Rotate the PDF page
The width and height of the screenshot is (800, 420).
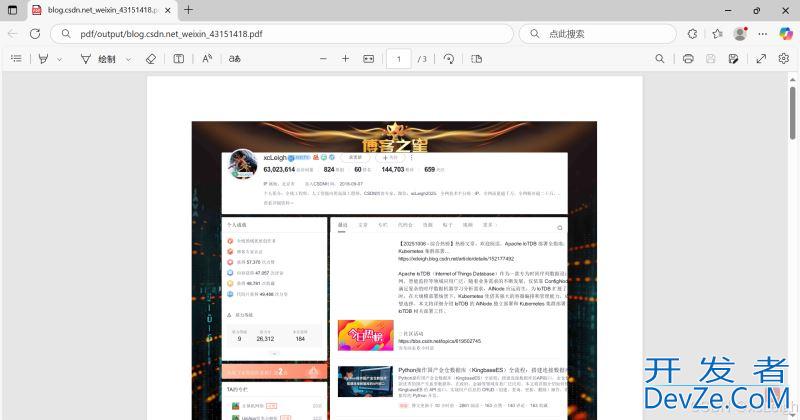pyautogui.click(x=449, y=59)
